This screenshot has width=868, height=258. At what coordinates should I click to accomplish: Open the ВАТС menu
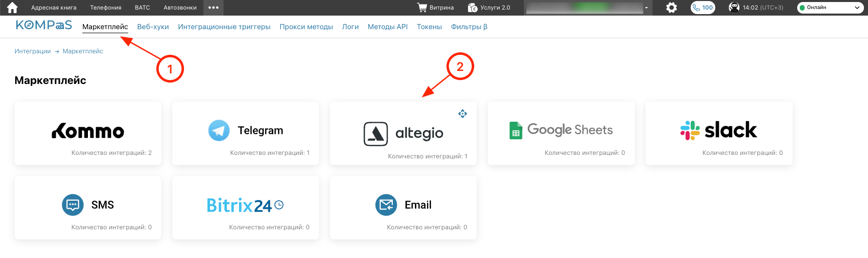142,8
